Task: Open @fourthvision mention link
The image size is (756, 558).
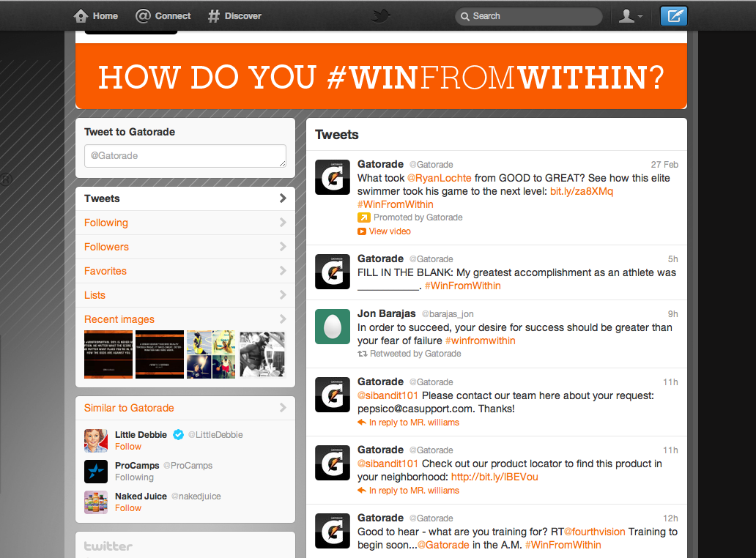Action: point(595,532)
